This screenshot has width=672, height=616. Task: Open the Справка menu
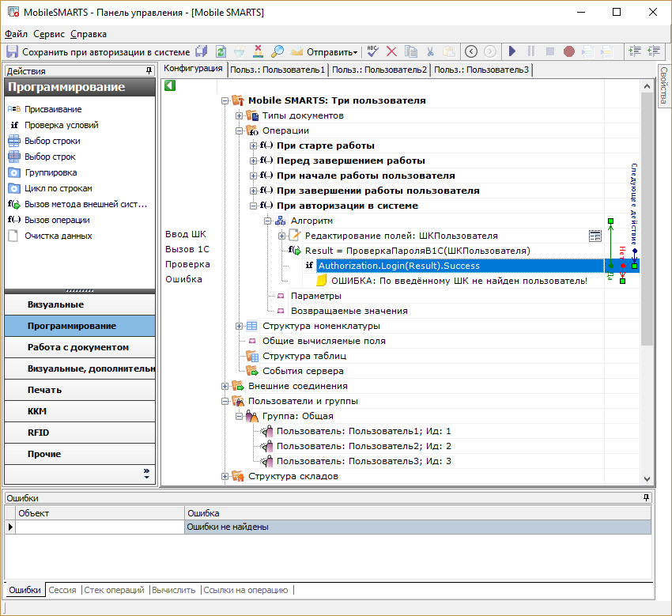[89, 34]
